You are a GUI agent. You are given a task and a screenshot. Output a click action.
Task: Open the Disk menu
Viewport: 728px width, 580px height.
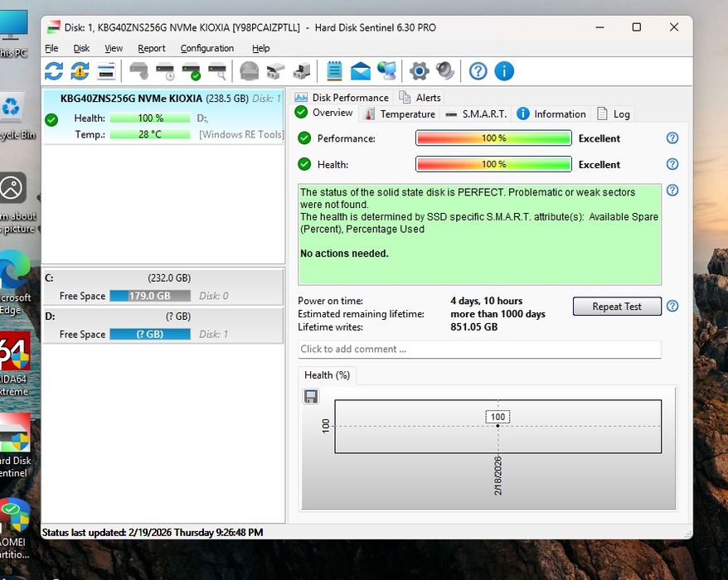(x=81, y=48)
